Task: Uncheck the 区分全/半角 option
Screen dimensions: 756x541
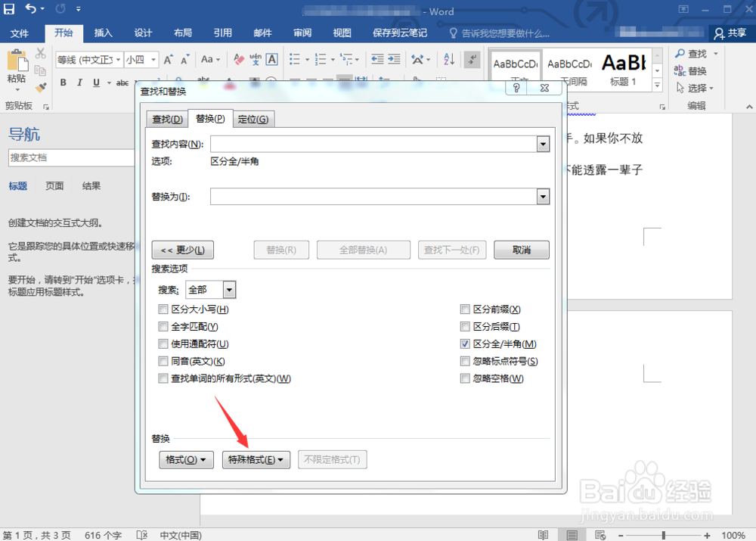Action: [466, 344]
